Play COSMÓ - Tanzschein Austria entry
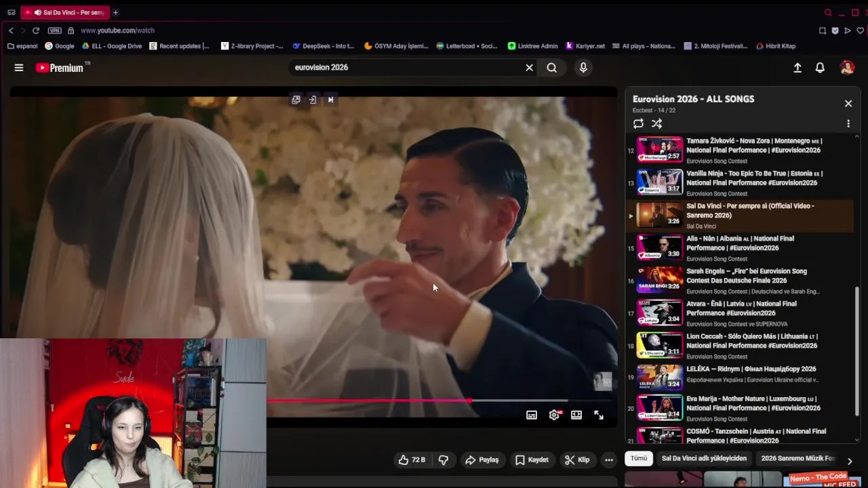The width and height of the screenshot is (868, 488). pyautogui.click(x=741, y=435)
